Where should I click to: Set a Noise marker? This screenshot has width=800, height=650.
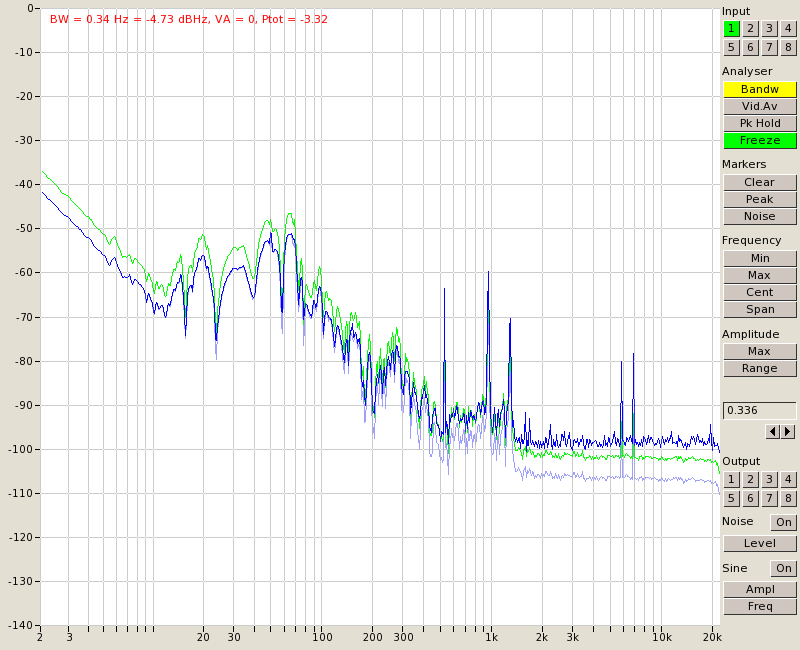[x=760, y=216]
